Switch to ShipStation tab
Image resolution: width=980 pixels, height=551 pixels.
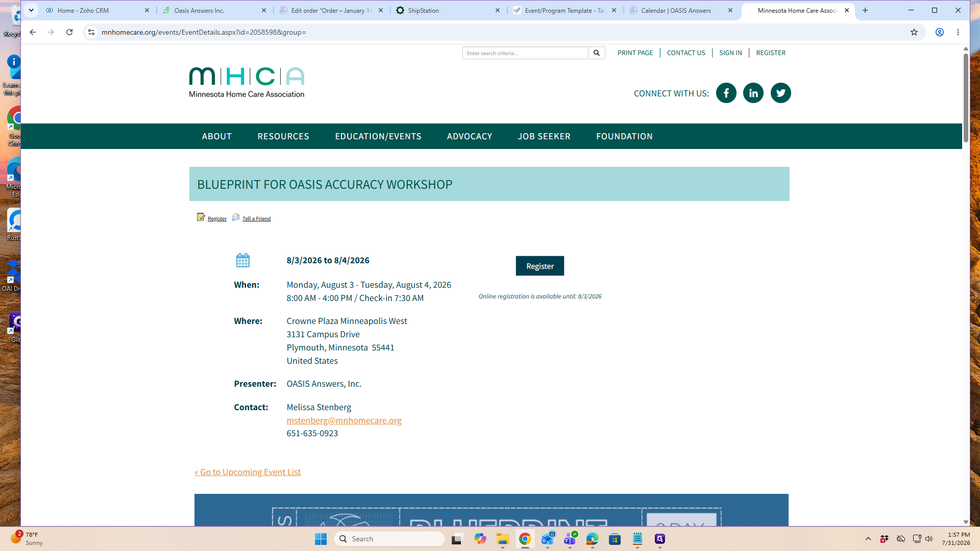pos(448,10)
